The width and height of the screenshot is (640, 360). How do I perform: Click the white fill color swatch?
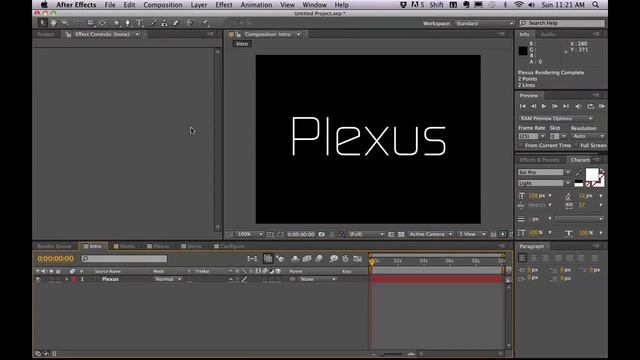coord(591,174)
